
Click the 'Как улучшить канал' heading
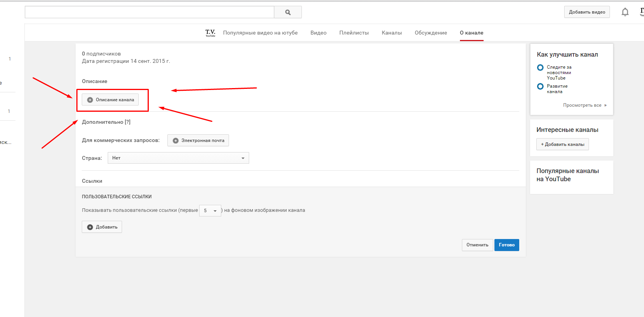tap(567, 55)
